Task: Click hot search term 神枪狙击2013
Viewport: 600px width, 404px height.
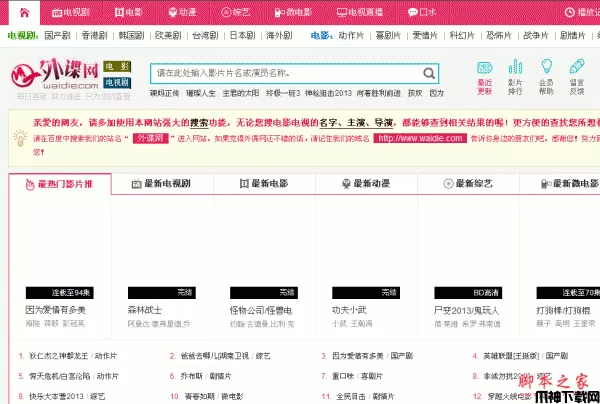Action: coord(328,93)
